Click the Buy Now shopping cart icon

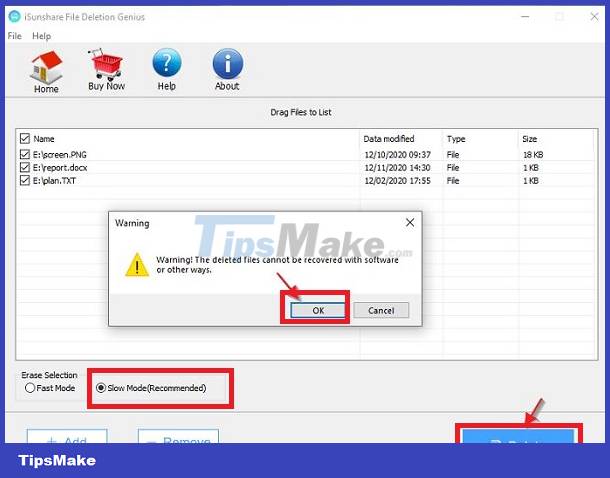tap(106, 70)
